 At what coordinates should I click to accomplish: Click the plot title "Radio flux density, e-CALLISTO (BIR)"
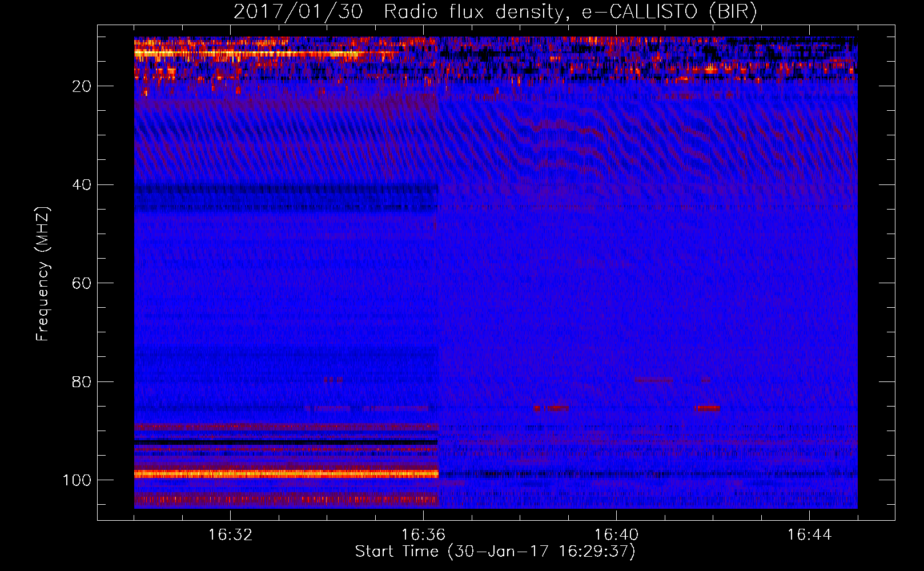pos(570,12)
